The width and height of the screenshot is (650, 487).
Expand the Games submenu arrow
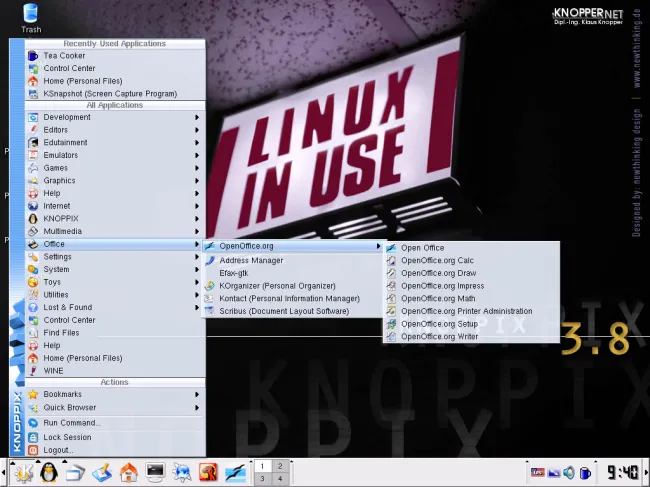197,168
